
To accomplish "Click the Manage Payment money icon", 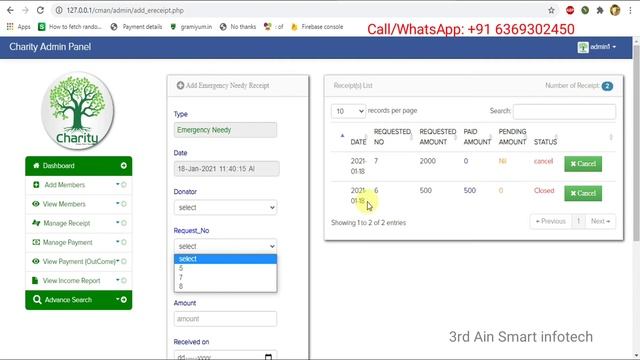I will [36, 242].
